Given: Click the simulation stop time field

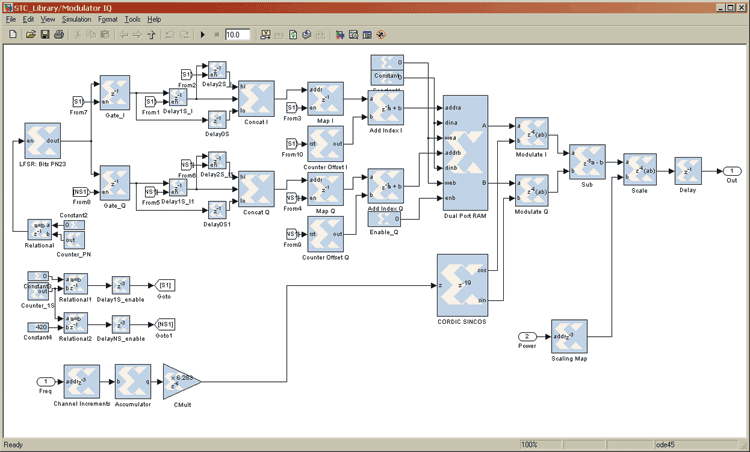Looking at the screenshot, I should click(237, 35).
